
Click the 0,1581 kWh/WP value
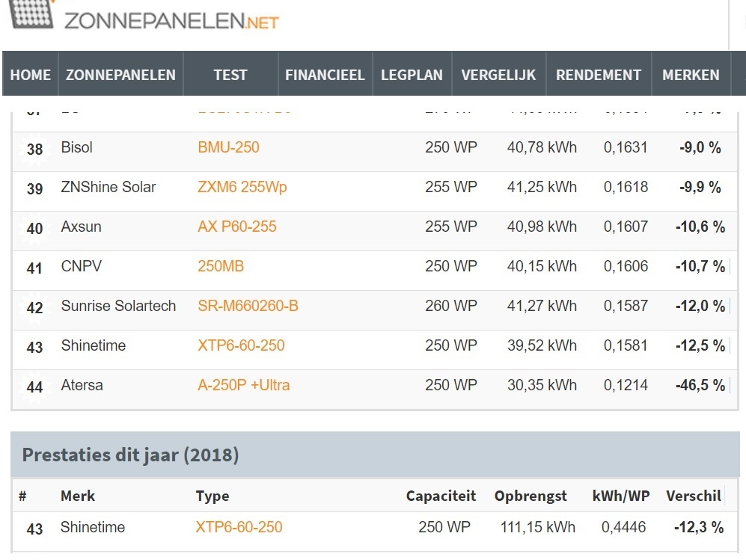(x=626, y=345)
